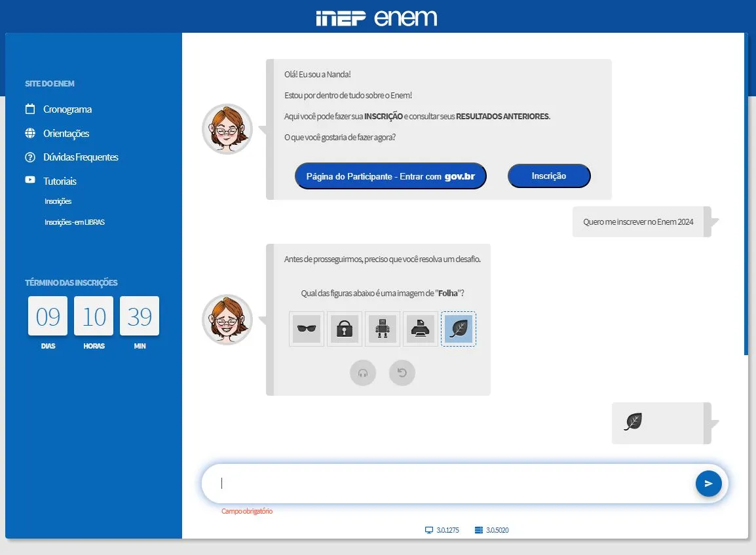The width and height of the screenshot is (756, 555).
Task: Click the greeting 'Olá! Eu sou a Nanda!'
Action: 317,74
